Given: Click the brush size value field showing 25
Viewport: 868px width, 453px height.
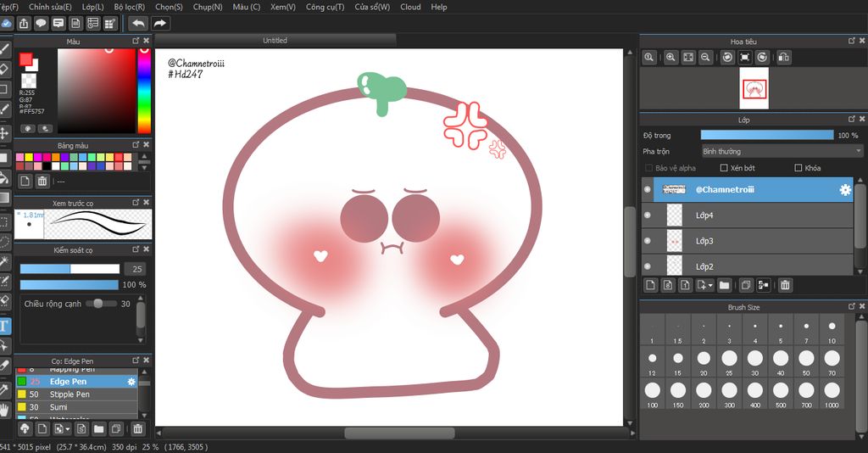Looking at the screenshot, I should (136, 269).
